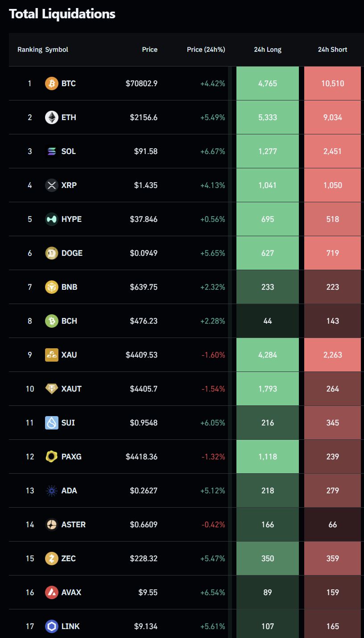Click the Price column header

click(149, 50)
